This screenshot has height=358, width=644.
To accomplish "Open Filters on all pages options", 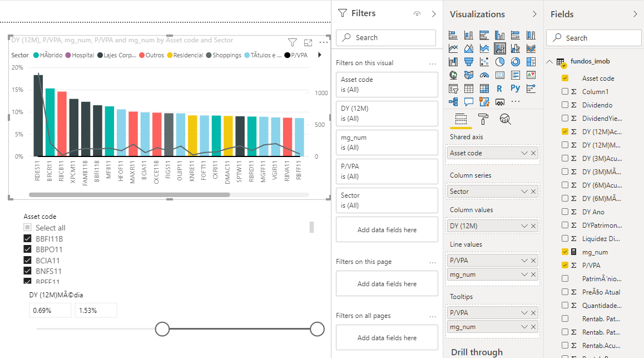I will [x=433, y=316].
